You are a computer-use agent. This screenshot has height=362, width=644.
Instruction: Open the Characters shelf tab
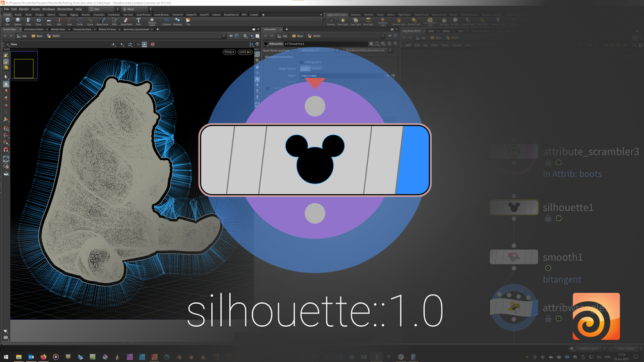[x=99, y=15]
